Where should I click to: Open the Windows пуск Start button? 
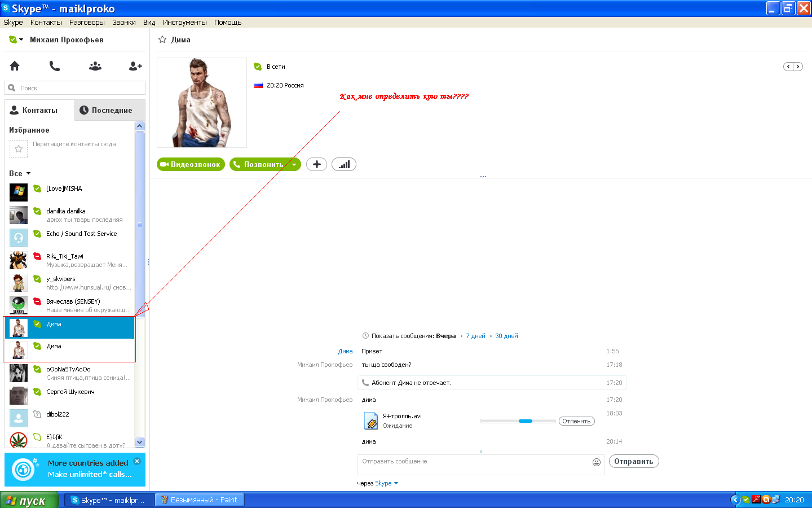(29, 500)
